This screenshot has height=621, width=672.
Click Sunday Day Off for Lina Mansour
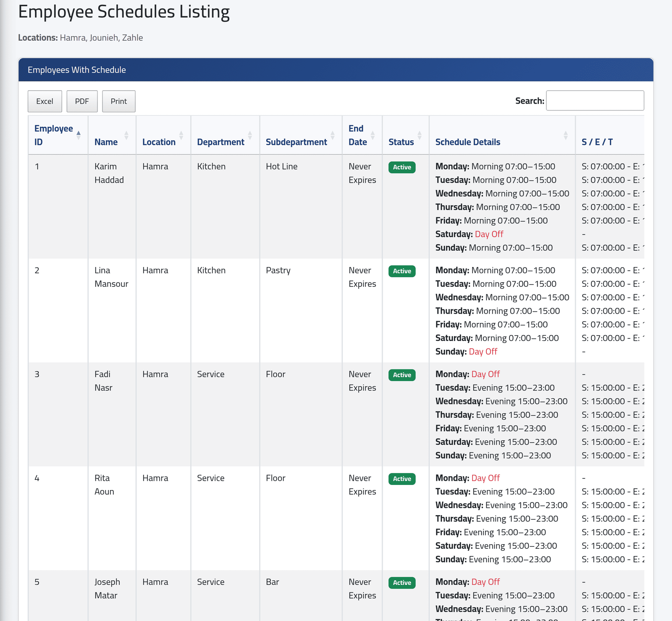tap(483, 351)
